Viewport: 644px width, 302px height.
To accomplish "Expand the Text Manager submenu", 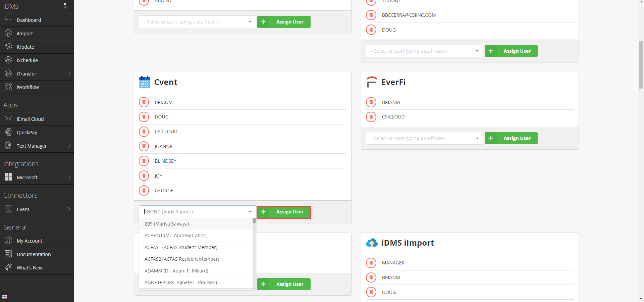I will (x=69, y=146).
